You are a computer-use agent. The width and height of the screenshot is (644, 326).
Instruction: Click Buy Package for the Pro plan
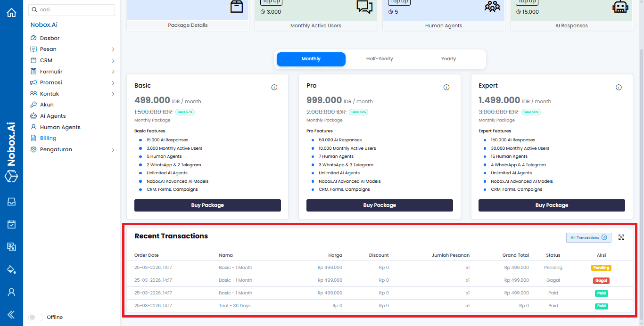click(380, 205)
